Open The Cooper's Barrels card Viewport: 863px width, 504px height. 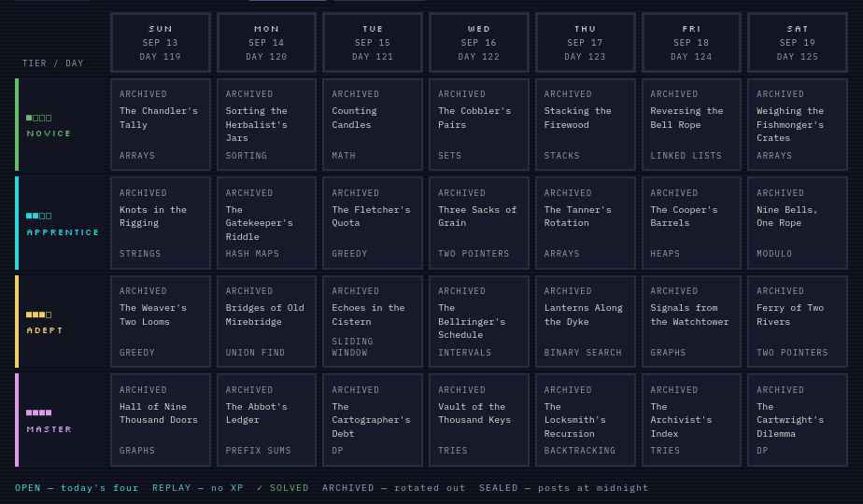[691, 223]
